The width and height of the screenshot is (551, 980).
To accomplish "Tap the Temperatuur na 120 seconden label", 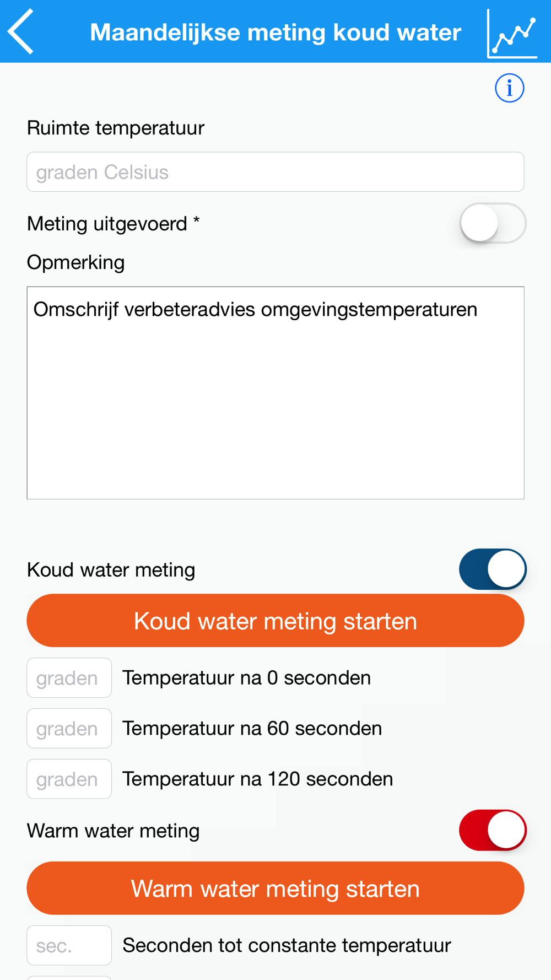I will pyautogui.click(x=258, y=779).
